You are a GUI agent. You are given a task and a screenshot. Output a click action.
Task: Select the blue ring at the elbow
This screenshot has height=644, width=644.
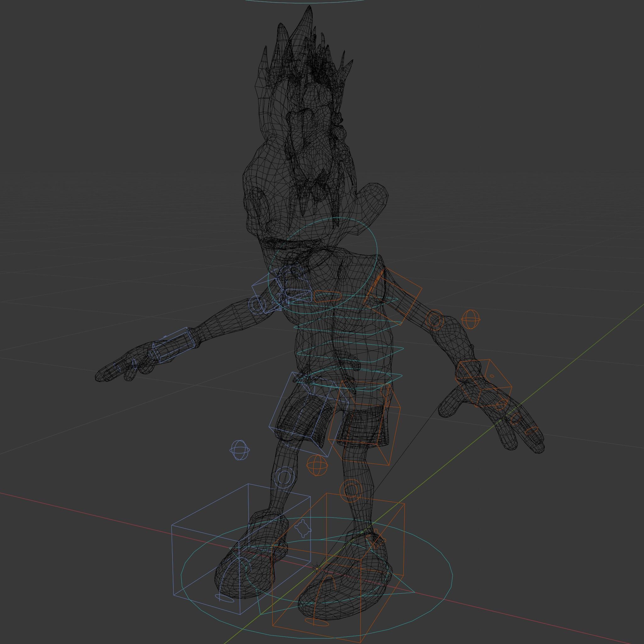click(x=256, y=304)
